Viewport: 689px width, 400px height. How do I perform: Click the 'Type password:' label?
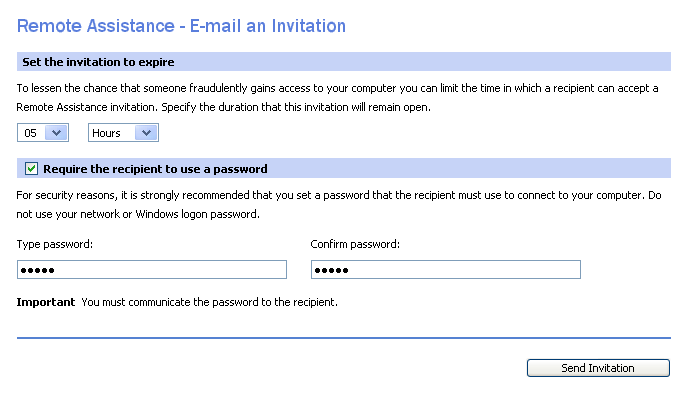pyautogui.click(x=55, y=244)
